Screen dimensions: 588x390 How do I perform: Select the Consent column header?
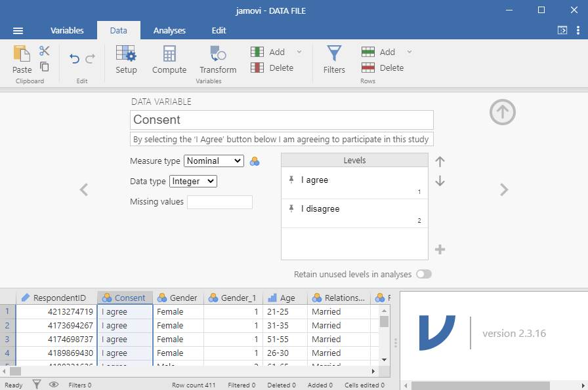(125, 298)
